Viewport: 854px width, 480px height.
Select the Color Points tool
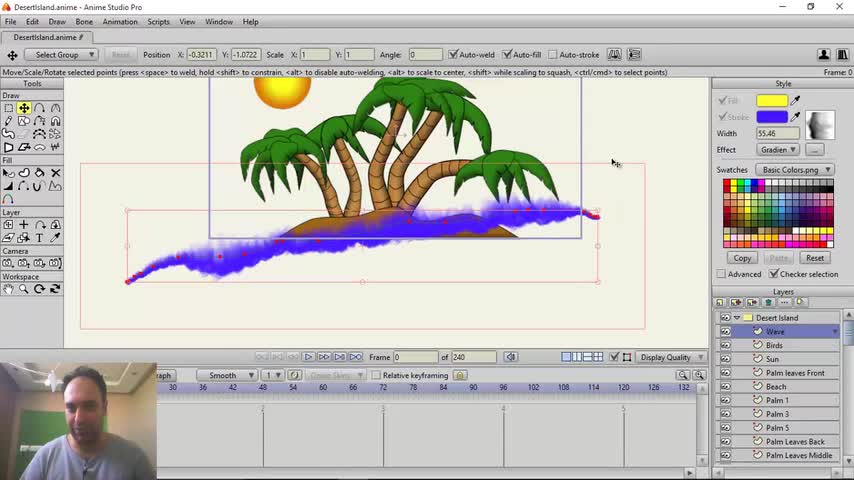(8, 199)
